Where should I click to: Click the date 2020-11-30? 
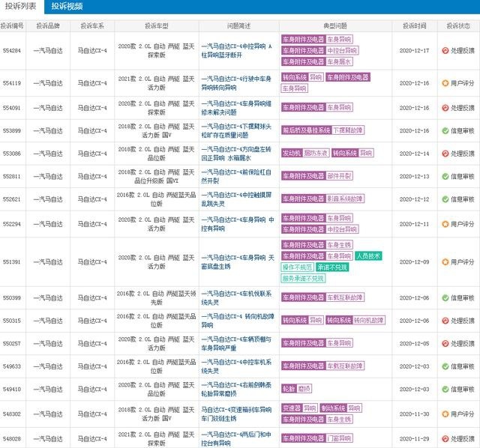tap(414, 414)
